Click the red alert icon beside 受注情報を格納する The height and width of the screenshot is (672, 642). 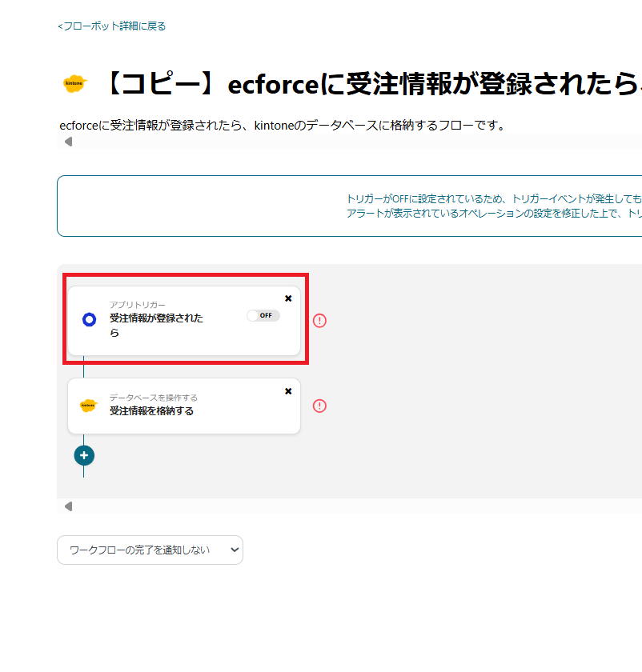(x=319, y=406)
